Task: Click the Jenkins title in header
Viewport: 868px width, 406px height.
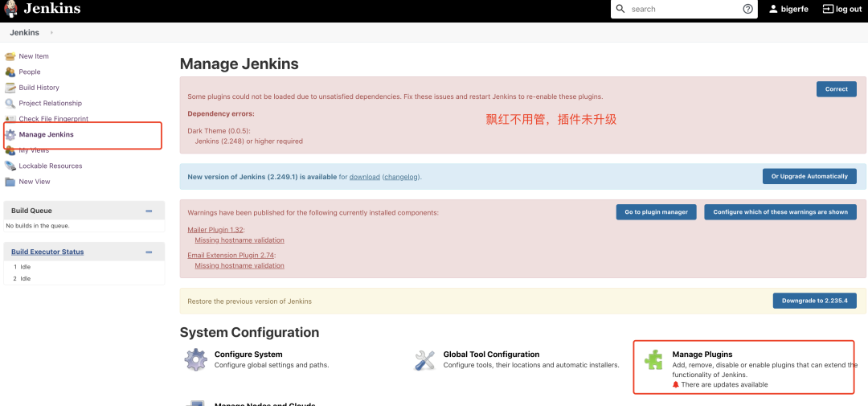Action: pyautogui.click(x=52, y=8)
